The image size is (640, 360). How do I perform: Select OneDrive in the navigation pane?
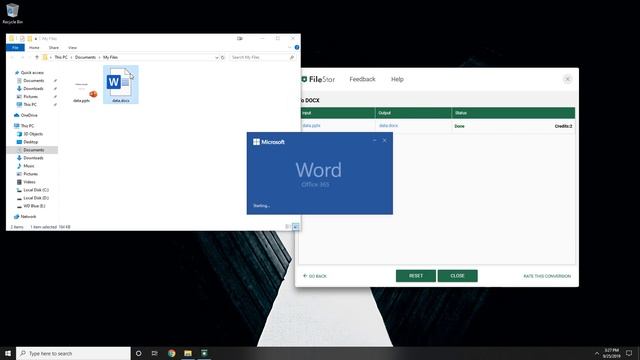[x=29, y=116]
